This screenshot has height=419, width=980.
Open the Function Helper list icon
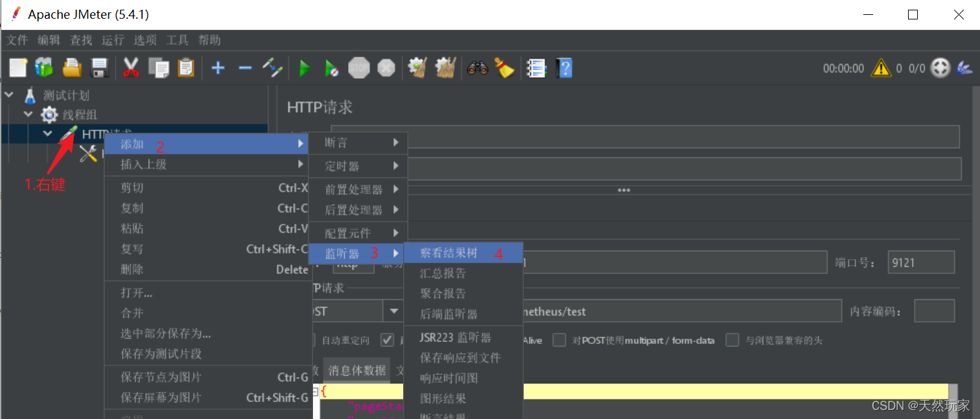pyautogui.click(x=536, y=67)
